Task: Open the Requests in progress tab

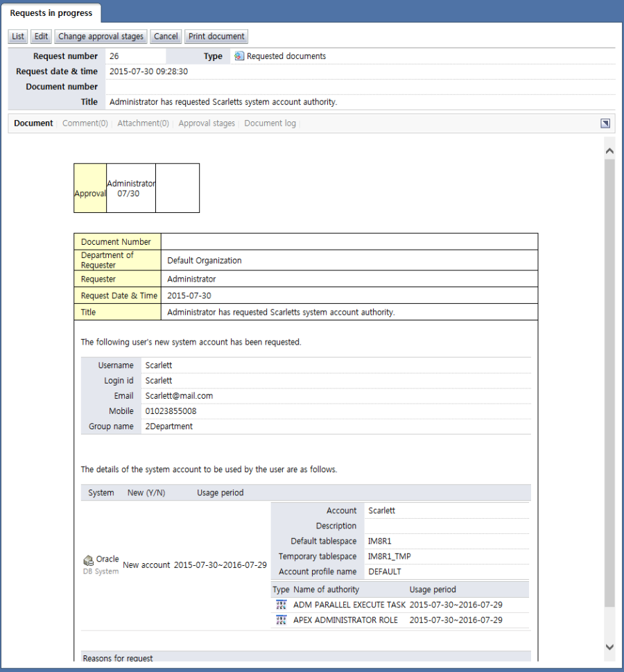Action: [51, 13]
